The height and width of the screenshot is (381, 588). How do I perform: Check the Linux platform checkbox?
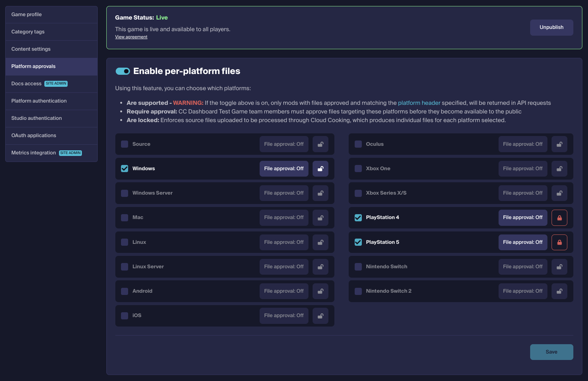125,242
